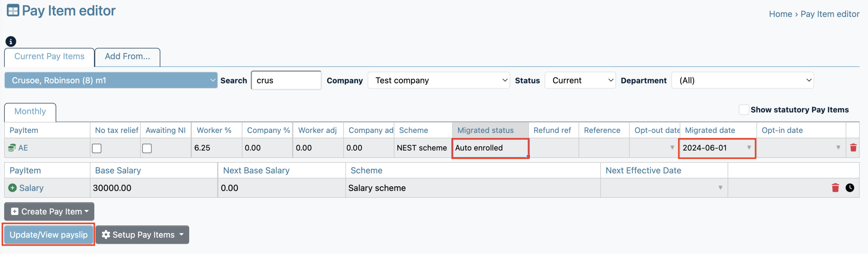Open the Company dropdown
The width and height of the screenshot is (868, 254).
click(x=438, y=80)
